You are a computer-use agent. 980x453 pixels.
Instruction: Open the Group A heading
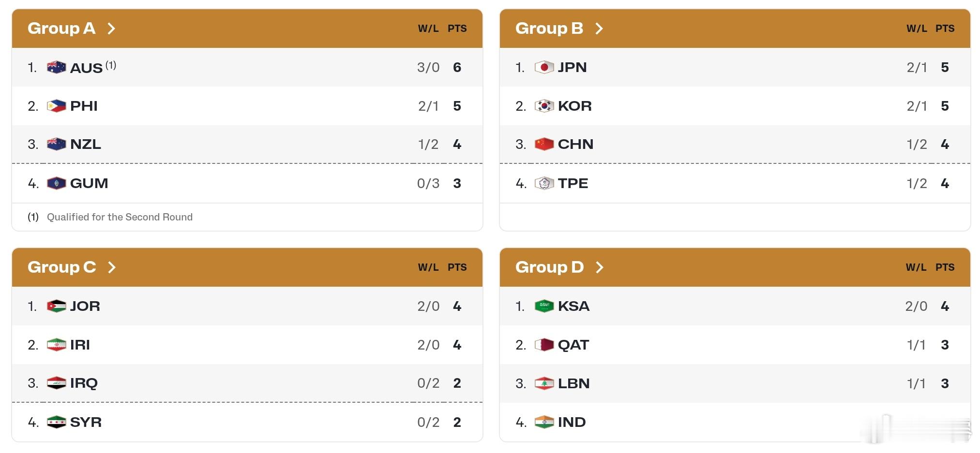[61, 29]
